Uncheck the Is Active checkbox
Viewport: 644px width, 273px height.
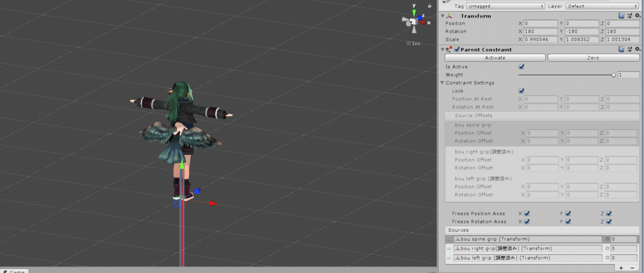point(521,67)
